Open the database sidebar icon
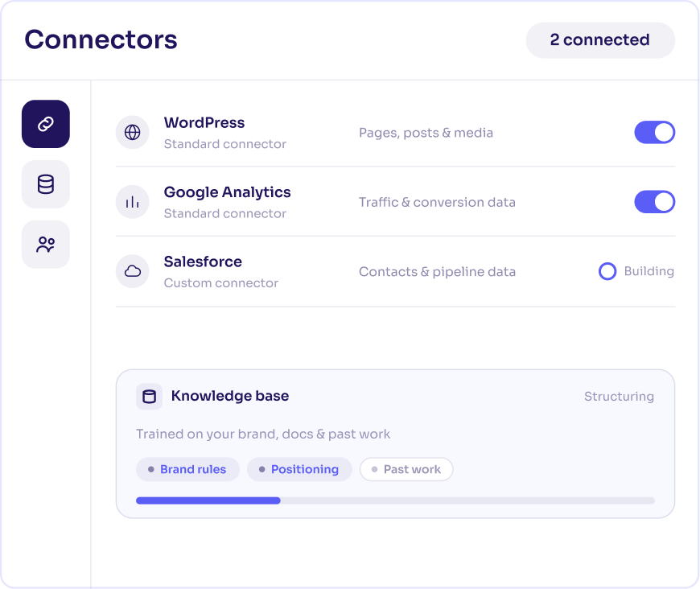The image size is (700, 589). [x=46, y=184]
